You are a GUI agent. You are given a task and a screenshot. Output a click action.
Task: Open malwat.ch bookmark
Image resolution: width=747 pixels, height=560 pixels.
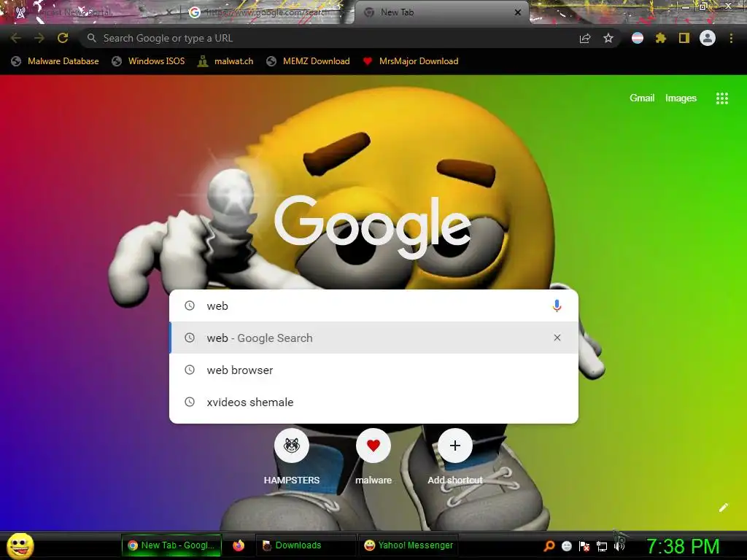226,61
